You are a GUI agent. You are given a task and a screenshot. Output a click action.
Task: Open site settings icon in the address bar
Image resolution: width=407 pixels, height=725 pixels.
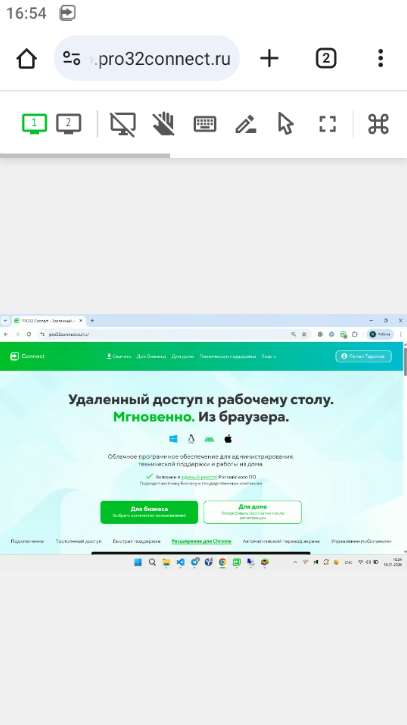coord(72,58)
